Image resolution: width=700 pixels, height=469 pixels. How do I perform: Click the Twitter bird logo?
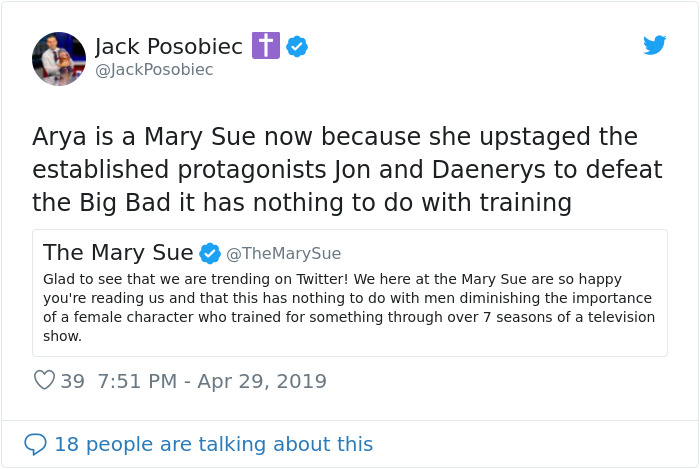(654, 45)
